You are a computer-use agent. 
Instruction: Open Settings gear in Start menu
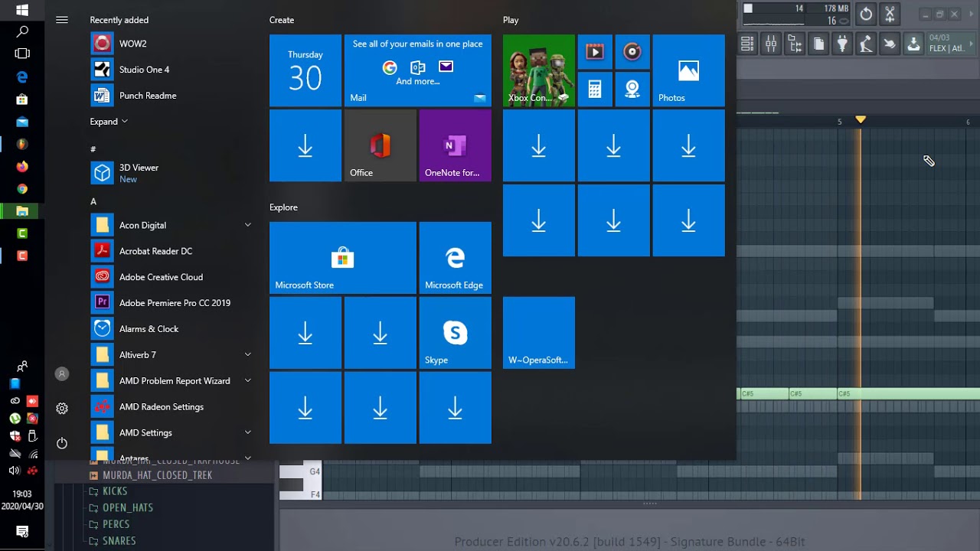(x=62, y=409)
